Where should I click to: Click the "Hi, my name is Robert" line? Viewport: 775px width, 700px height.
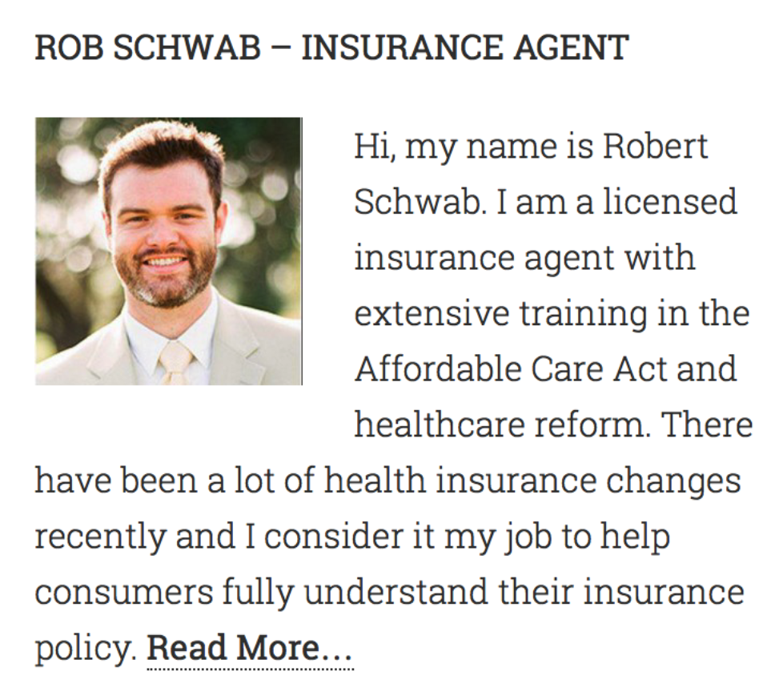[x=532, y=147]
